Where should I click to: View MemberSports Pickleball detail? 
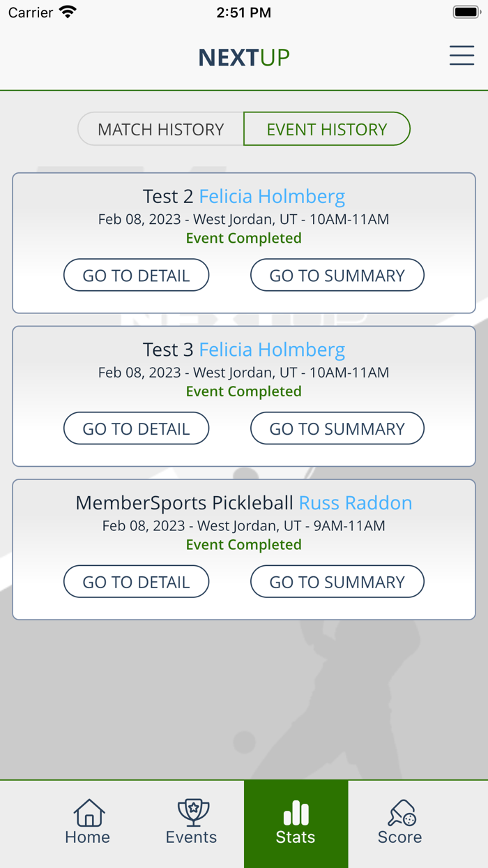[136, 581]
